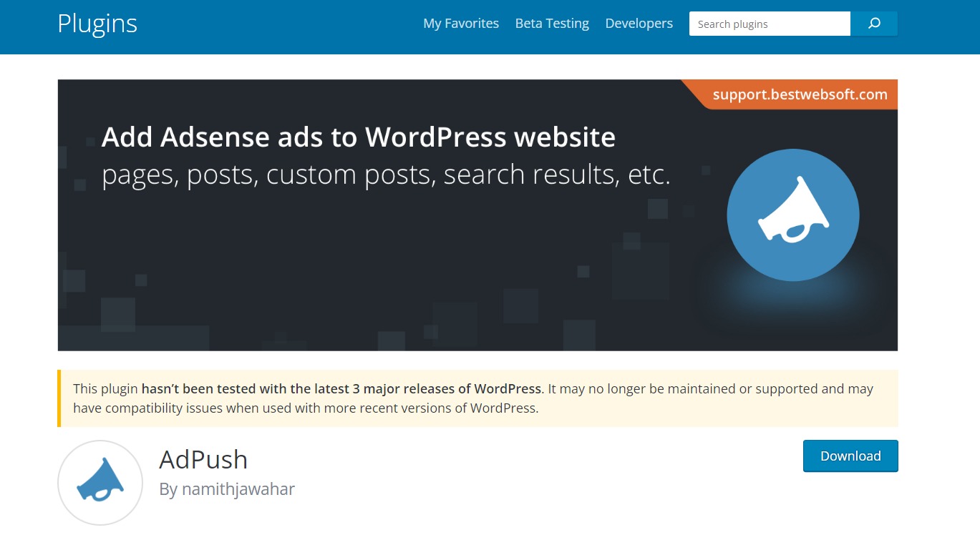Image resolution: width=980 pixels, height=535 pixels.
Task: Click "Add Adsense ads to WordPress website" heading
Action: click(x=359, y=137)
